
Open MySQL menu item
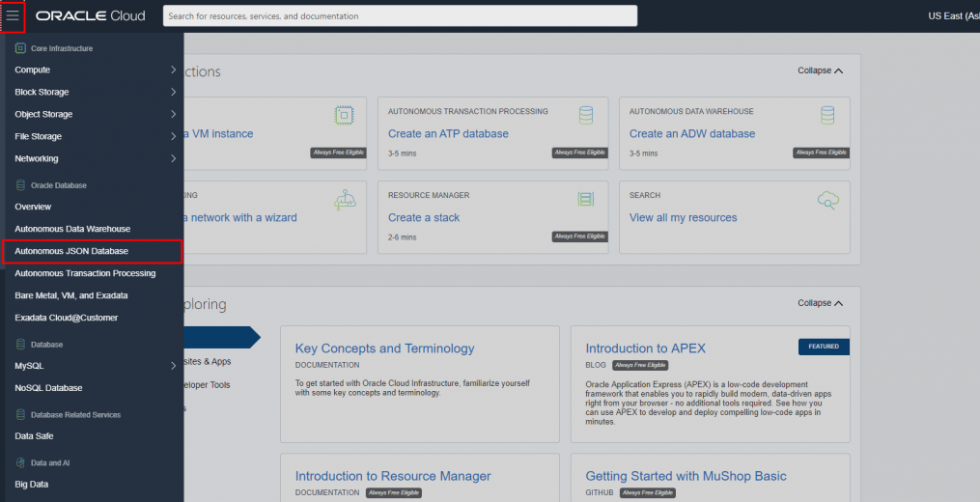[x=29, y=366]
